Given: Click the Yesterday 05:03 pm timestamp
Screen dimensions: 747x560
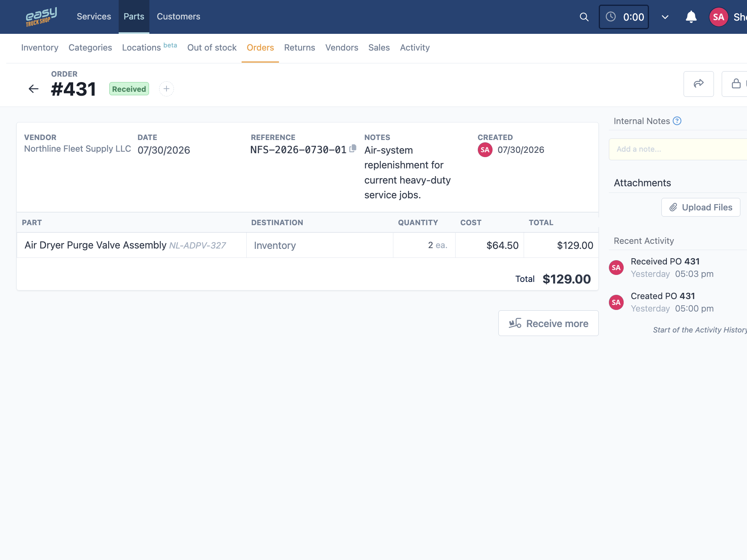Looking at the screenshot, I should 672,274.
